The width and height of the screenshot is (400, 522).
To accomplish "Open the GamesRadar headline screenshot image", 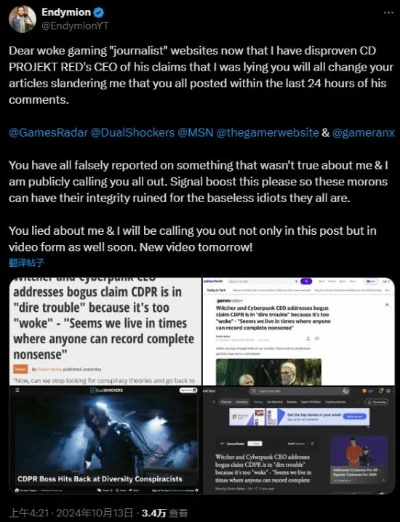I will 105,331.
